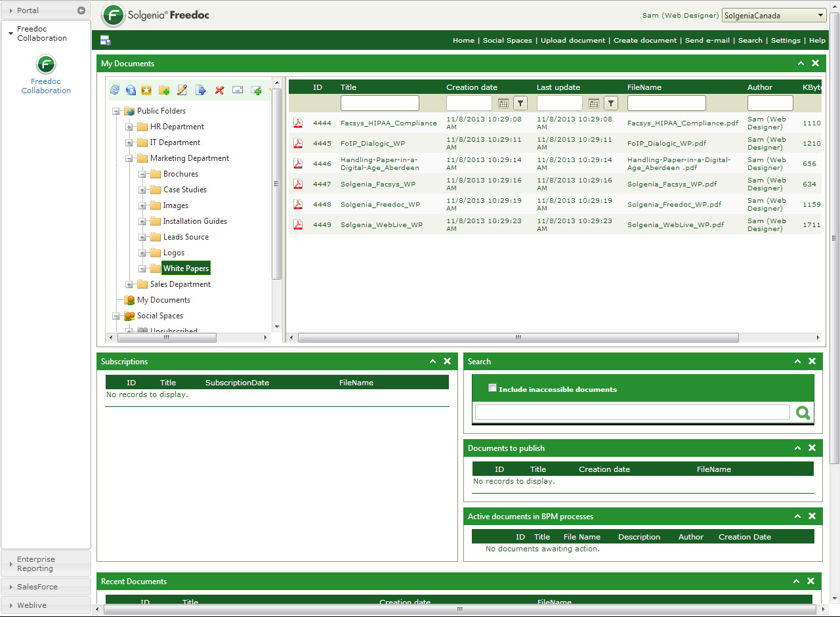This screenshot has height=617, width=840.
Task: Open the PDF icon for Solgenia_Freedoc_WP
Action: tap(298, 204)
